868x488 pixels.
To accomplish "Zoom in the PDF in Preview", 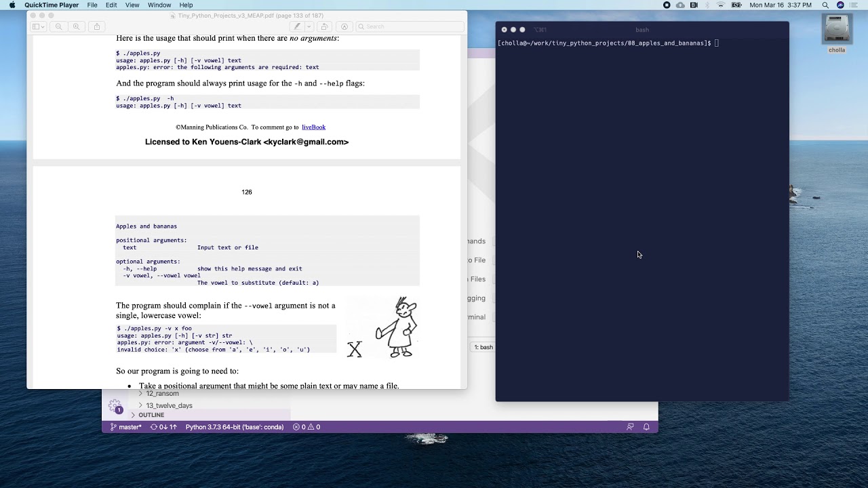I will 76,26.
